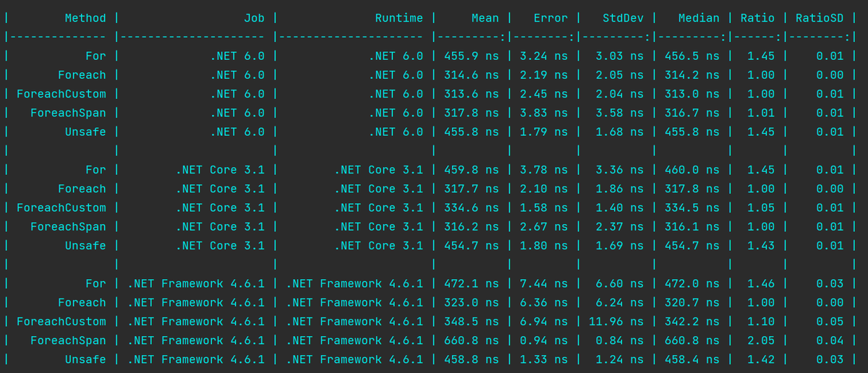
Task: Click 'ForeachCustom' in the .NET Core 3.1 row
Action: click(61, 207)
